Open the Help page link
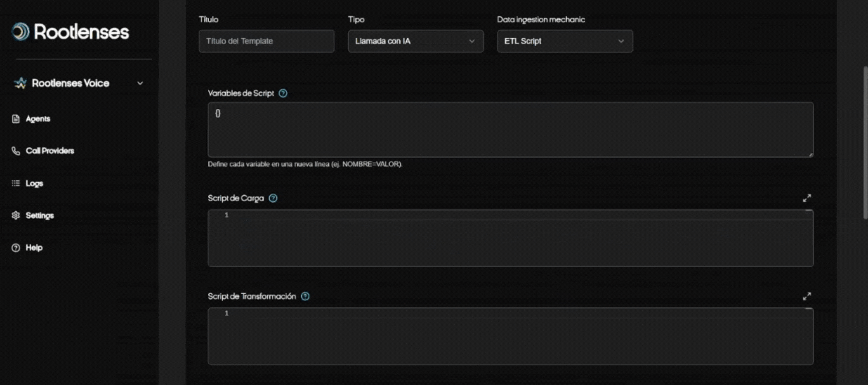Viewport: 868px width, 385px height. click(34, 248)
